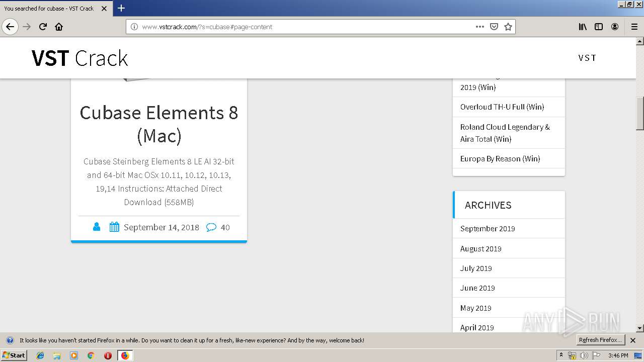Click the forward navigation arrow
The height and width of the screenshot is (362, 644).
click(x=27, y=27)
